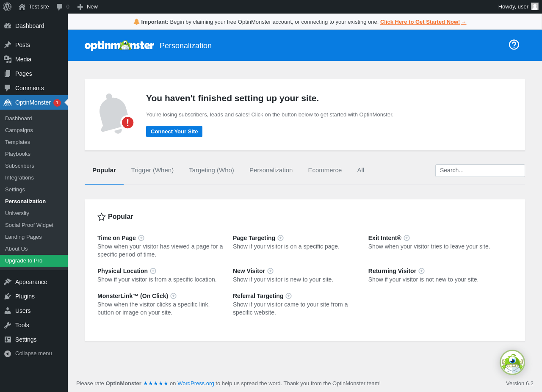Click the Connect Your Site button
The height and width of the screenshot is (392, 542).
point(174,131)
